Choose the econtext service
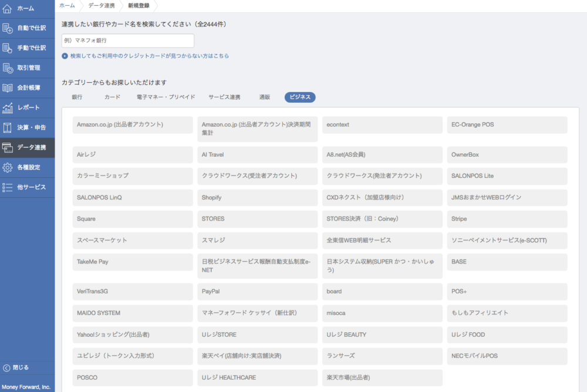 (382, 124)
